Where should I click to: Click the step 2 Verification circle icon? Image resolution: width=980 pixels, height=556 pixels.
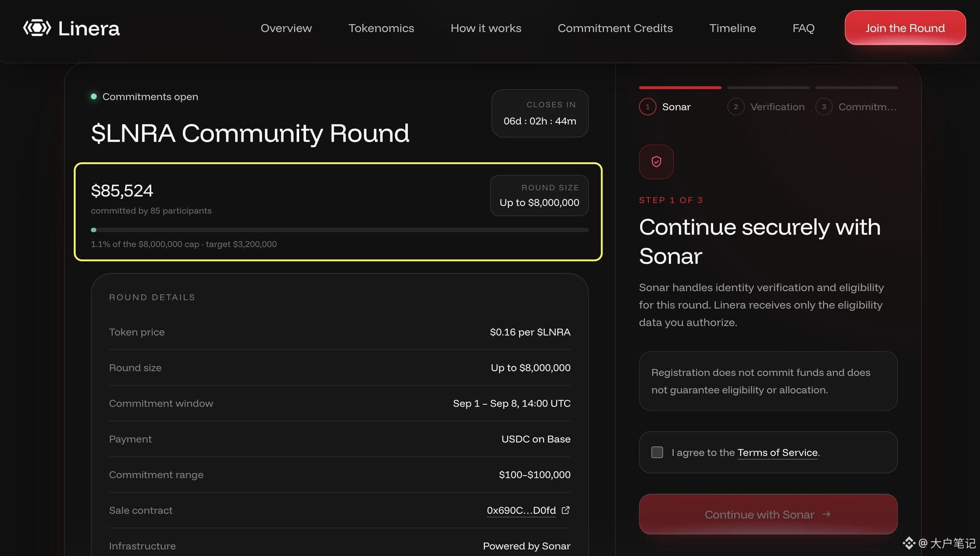735,107
